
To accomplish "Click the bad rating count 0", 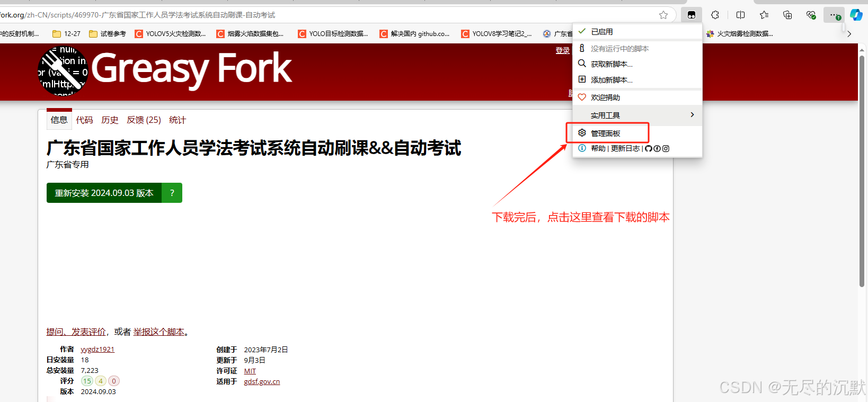I will (x=114, y=381).
